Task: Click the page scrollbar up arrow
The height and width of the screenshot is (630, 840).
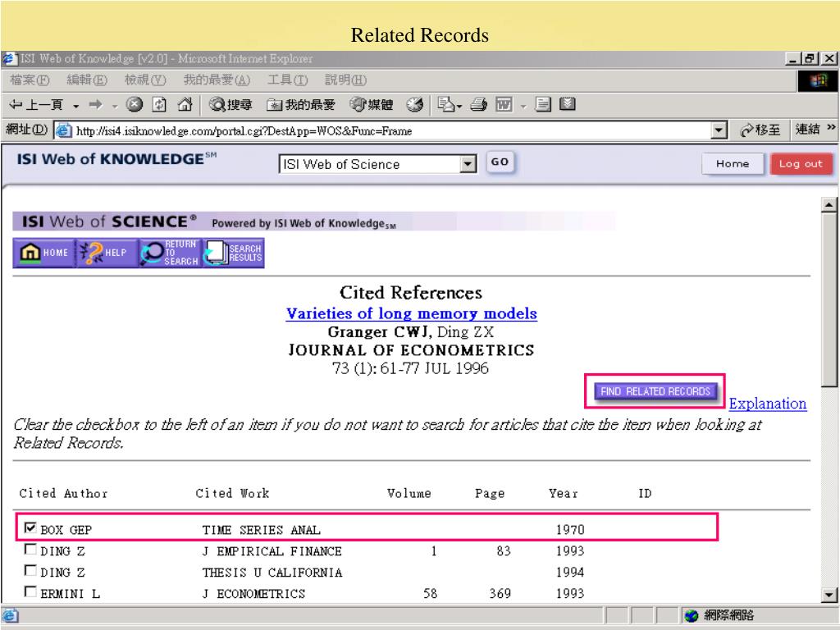Action: (829, 204)
